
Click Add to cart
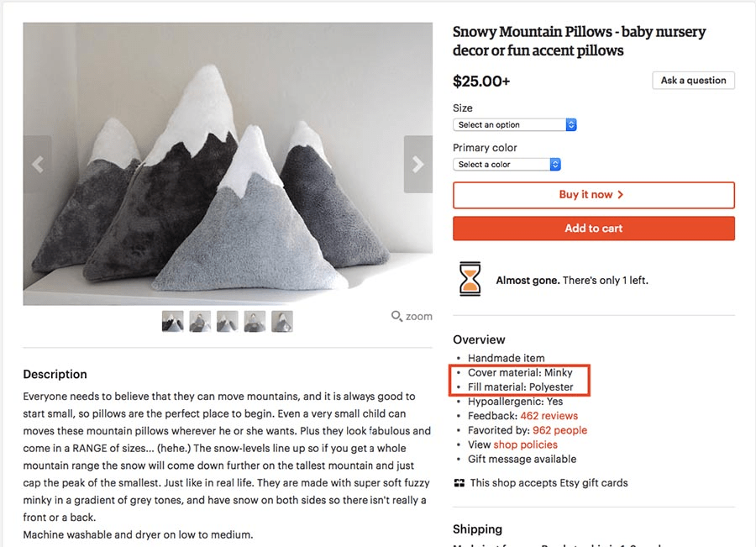click(x=593, y=228)
